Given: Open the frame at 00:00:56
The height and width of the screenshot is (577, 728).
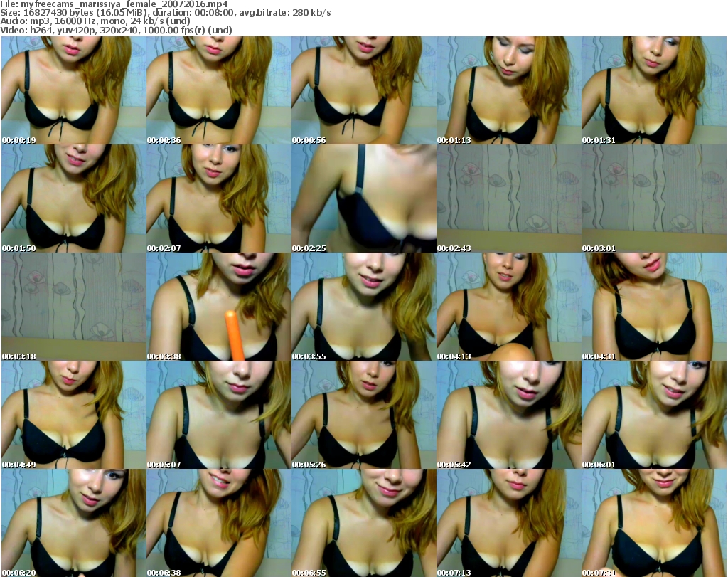Looking at the screenshot, I should (x=363, y=90).
